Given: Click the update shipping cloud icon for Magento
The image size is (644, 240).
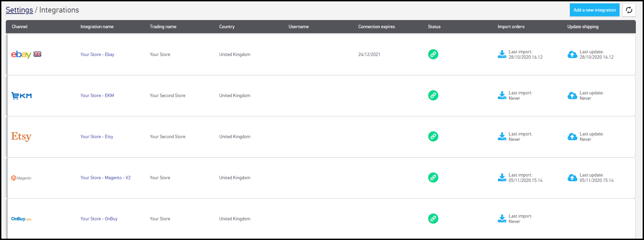Looking at the screenshot, I should (572, 178).
